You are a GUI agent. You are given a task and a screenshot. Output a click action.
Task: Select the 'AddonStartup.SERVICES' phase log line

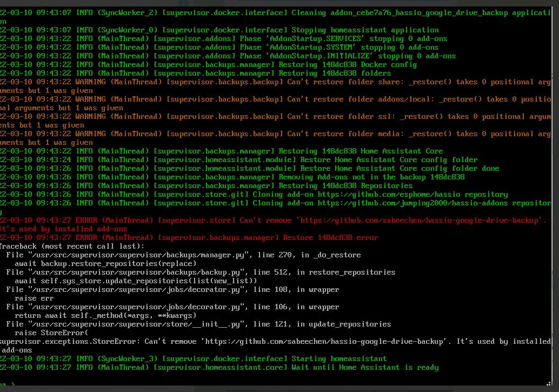pyautogui.click(x=223, y=38)
